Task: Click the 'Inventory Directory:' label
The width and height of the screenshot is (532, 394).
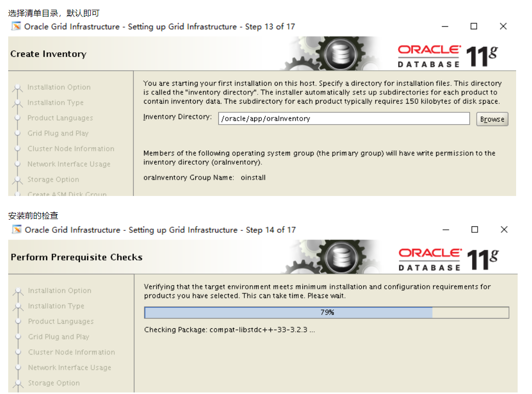Action: coord(177,117)
